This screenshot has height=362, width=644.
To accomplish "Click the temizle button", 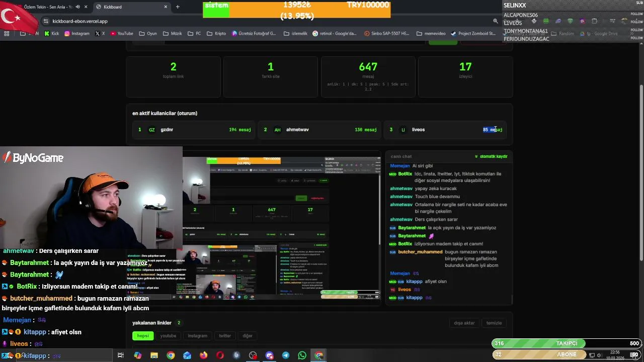I will click(x=494, y=323).
